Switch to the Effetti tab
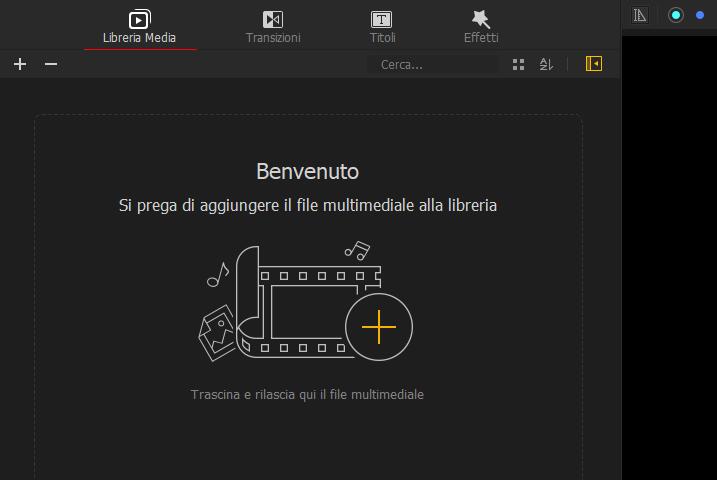This screenshot has height=480, width=717. pyautogui.click(x=481, y=27)
